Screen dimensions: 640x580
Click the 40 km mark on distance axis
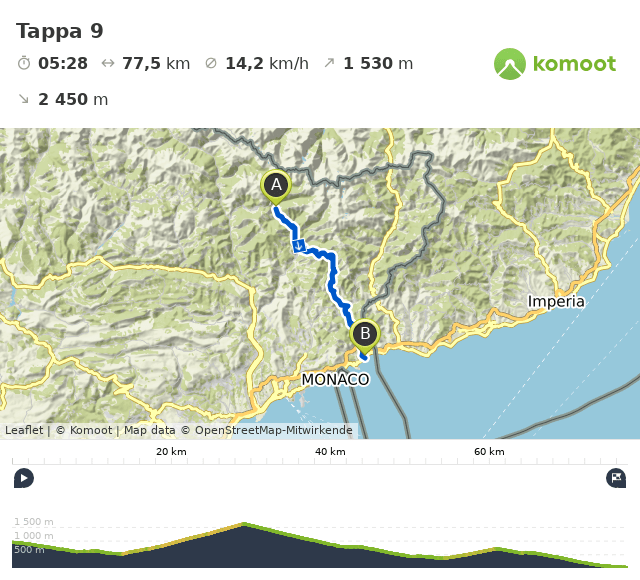click(x=330, y=452)
